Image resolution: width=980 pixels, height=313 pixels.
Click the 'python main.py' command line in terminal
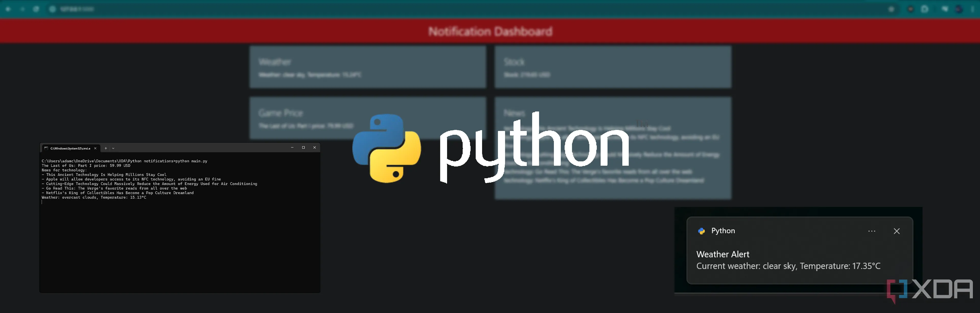point(124,161)
